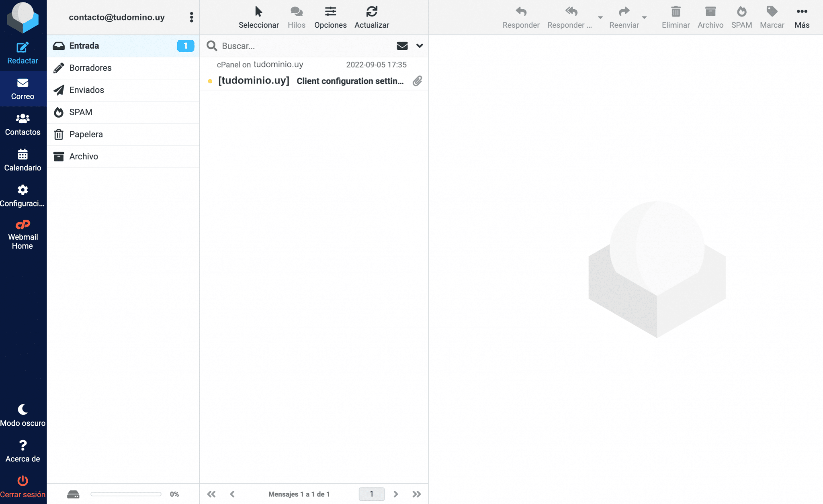The image size is (823, 504).
Task: Open the Contactos address book icon
Action: click(x=23, y=118)
